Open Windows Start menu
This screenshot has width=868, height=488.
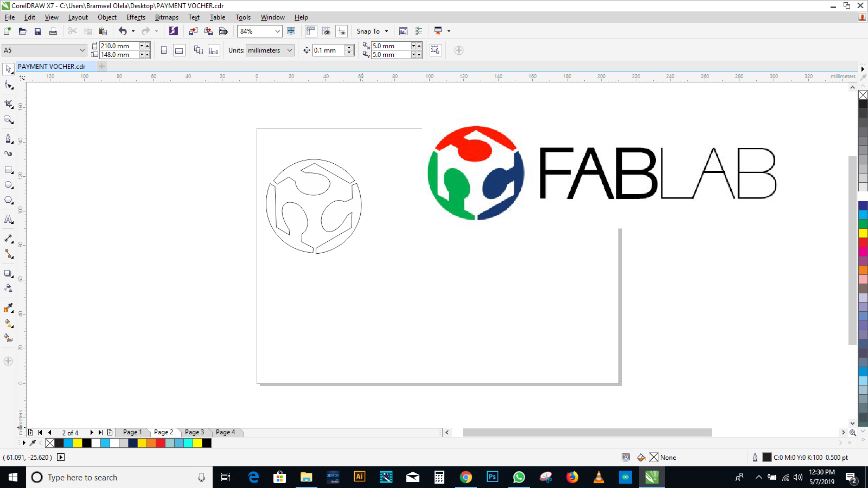pos(13,477)
